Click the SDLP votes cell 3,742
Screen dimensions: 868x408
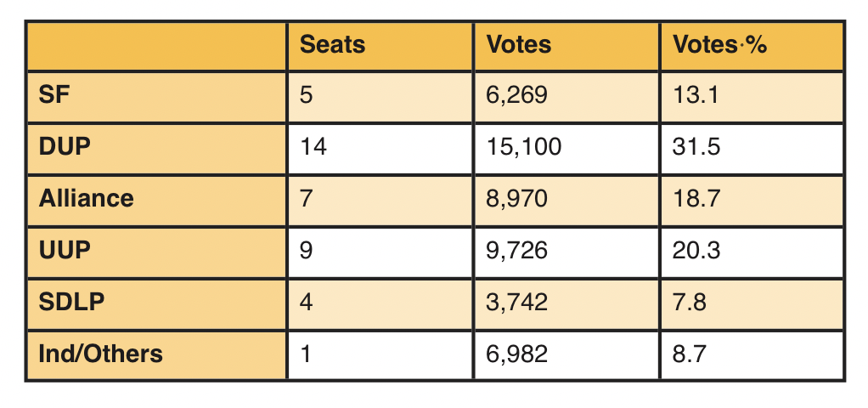[x=517, y=302]
